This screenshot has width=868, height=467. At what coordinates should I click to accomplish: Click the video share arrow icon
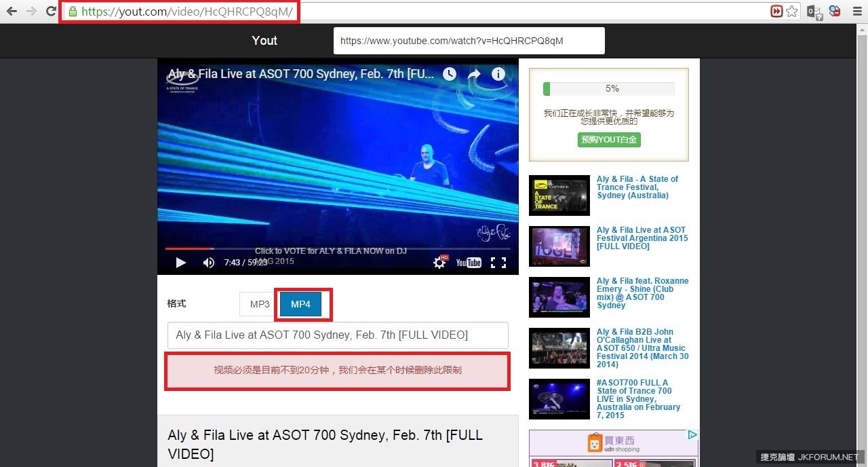pos(474,74)
